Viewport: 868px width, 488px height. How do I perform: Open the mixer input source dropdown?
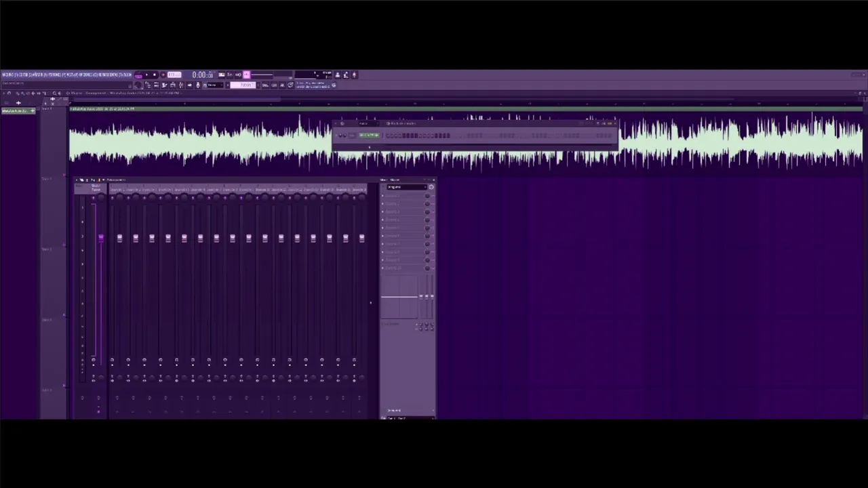coord(407,187)
